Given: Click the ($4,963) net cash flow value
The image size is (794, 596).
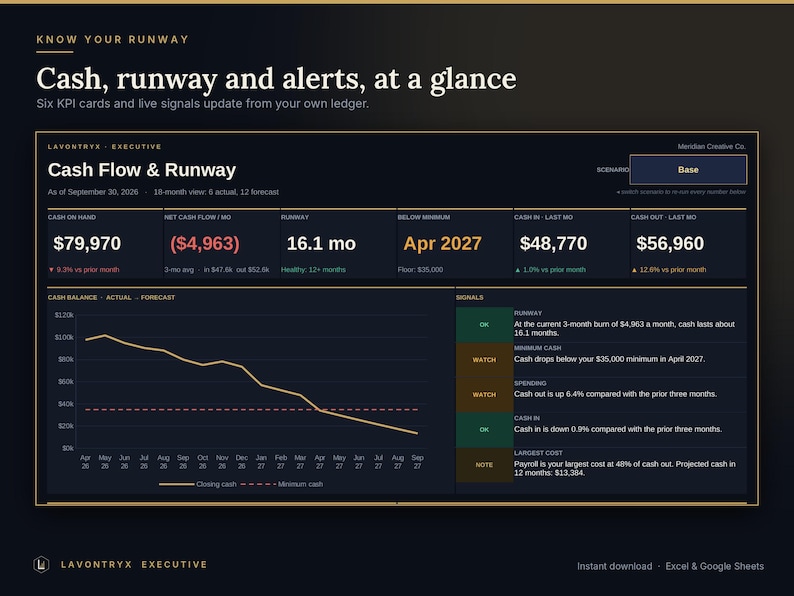Looking at the screenshot, I should [x=205, y=244].
